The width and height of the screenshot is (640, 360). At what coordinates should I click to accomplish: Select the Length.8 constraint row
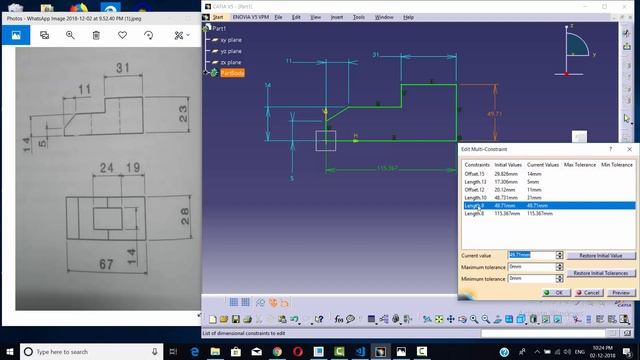pos(549,213)
